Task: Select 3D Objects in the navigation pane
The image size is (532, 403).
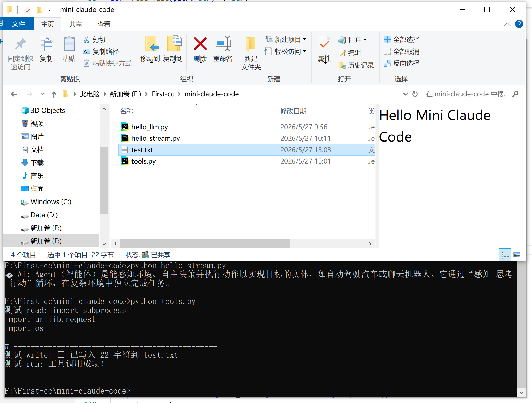Action: pyautogui.click(x=43, y=111)
